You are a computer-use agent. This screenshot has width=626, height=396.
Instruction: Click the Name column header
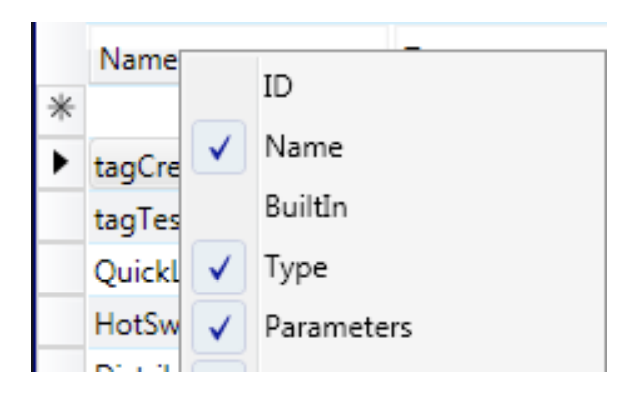pyautogui.click(x=135, y=56)
